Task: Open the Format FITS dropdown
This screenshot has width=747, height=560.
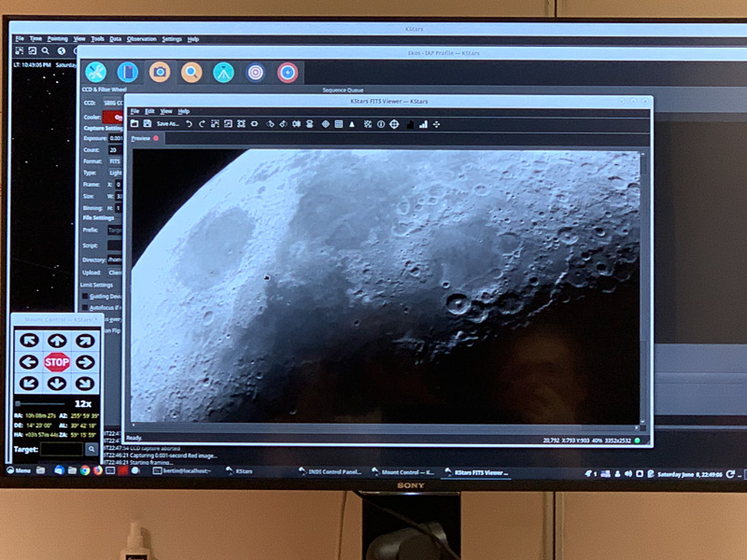Action: point(115,161)
